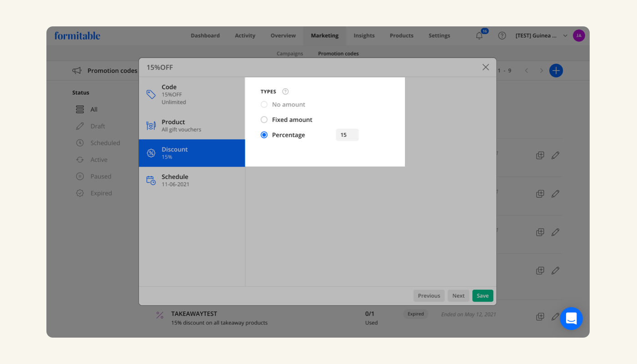Click the green Save button

click(x=482, y=296)
